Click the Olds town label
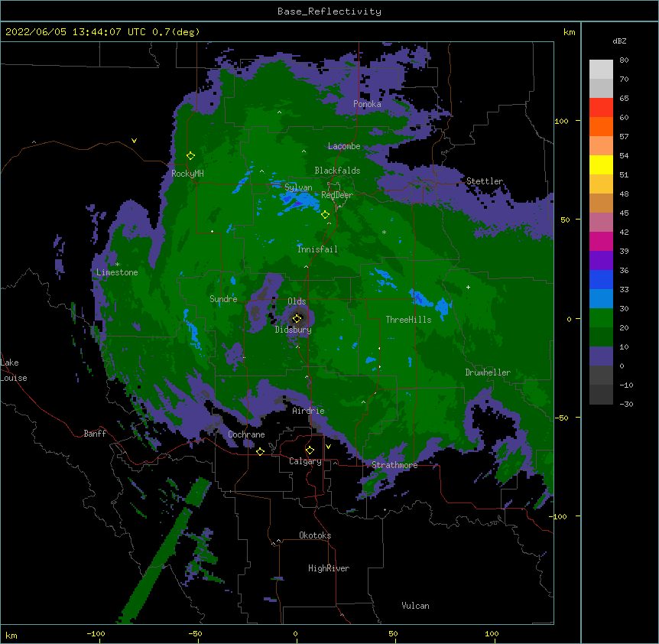659x644 pixels. (297, 301)
